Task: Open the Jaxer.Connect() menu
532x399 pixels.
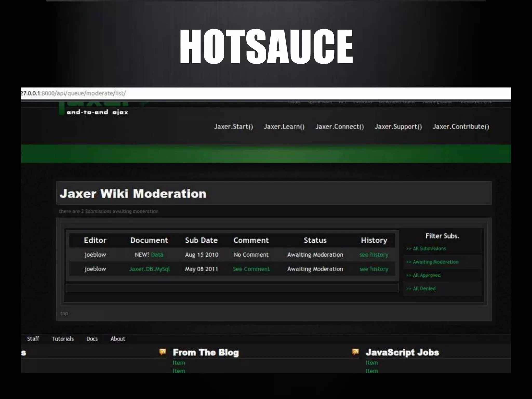Action: pyautogui.click(x=340, y=127)
